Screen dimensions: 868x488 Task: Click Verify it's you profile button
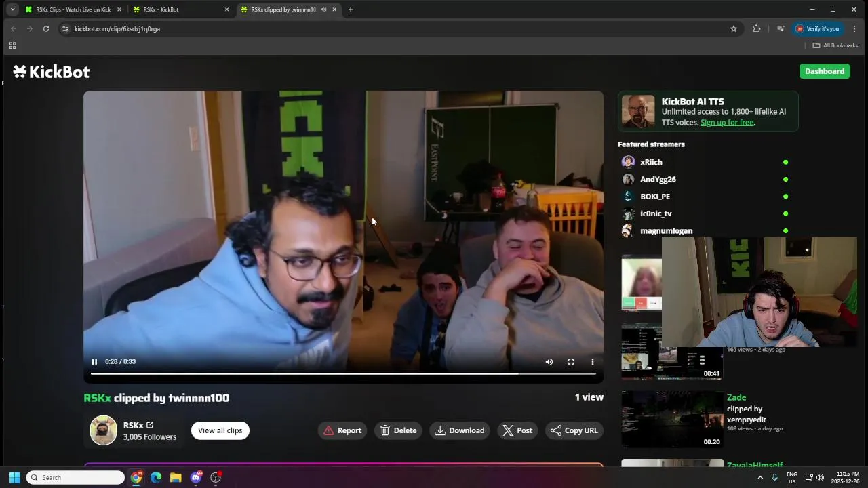pos(817,28)
